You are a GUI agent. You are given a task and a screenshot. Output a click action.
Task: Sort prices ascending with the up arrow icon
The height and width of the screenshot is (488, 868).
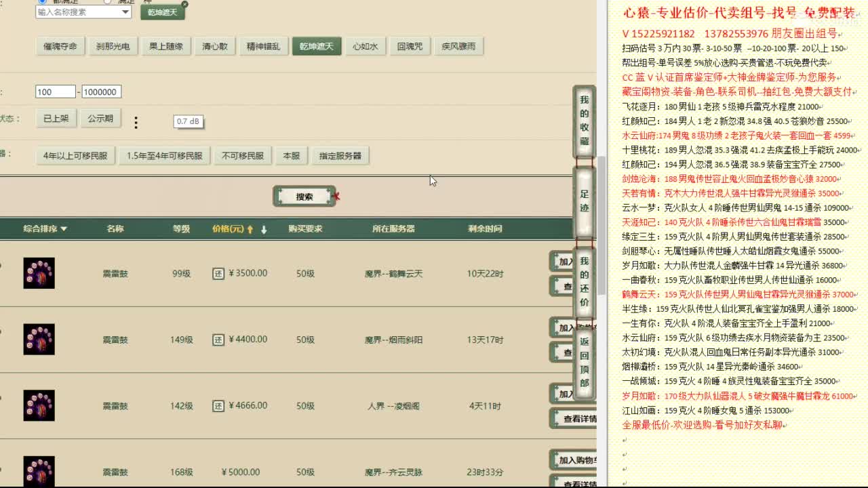[250, 229]
